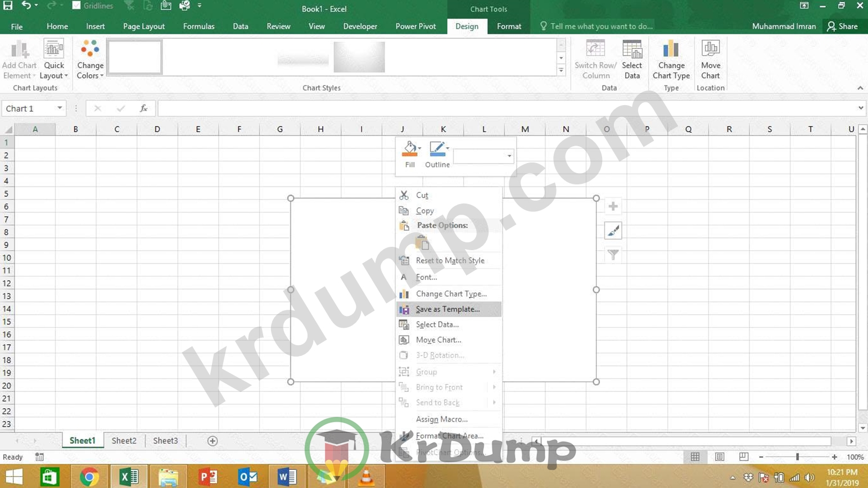Switch to the Insert tab
This screenshot has height=488, width=868.
pos(96,26)
